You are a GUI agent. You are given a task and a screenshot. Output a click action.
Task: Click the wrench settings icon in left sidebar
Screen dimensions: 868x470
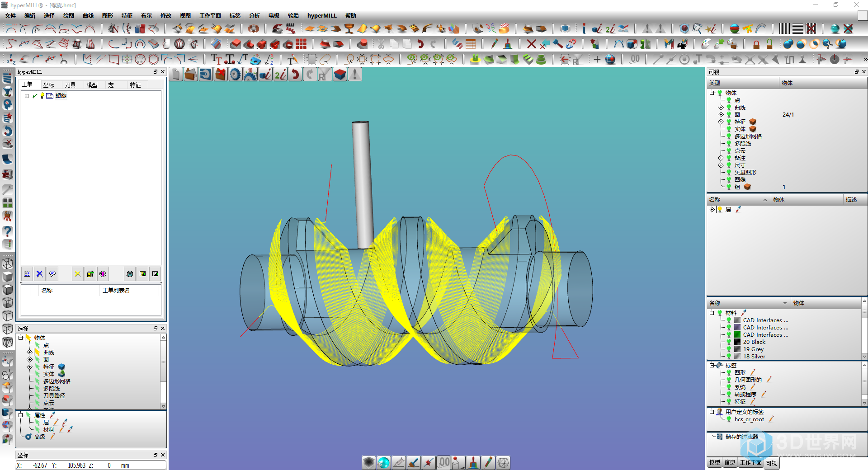pos(8,190)
